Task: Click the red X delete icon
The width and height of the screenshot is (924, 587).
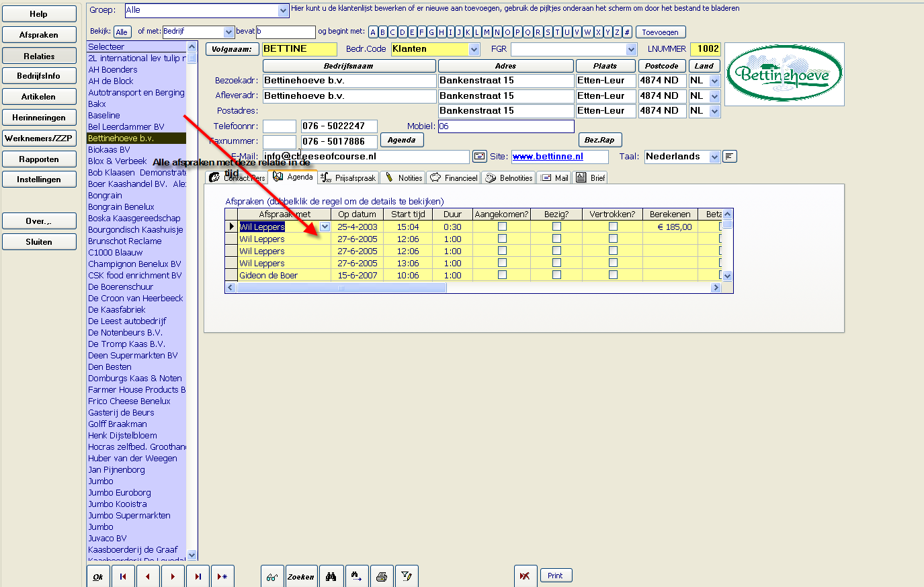Action: coord(526,577)
